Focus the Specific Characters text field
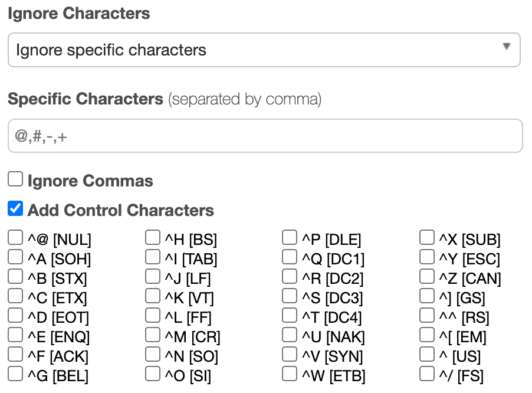The width and height of the screenshot is (532, 393). 265,136
